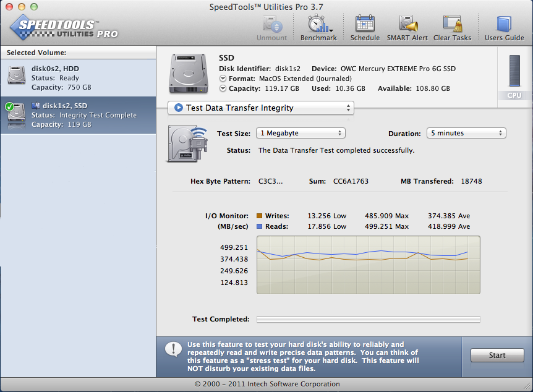Open the Benchmark stopwatch tool
Image resolution: width=533 pixels, height=392 pixels.
tap(319, 23)
